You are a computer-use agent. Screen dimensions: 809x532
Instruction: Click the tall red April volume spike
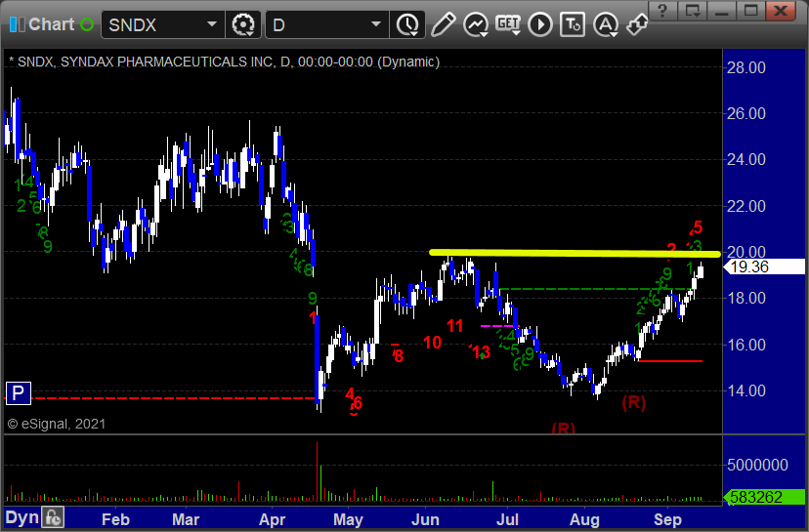(317, 471)
